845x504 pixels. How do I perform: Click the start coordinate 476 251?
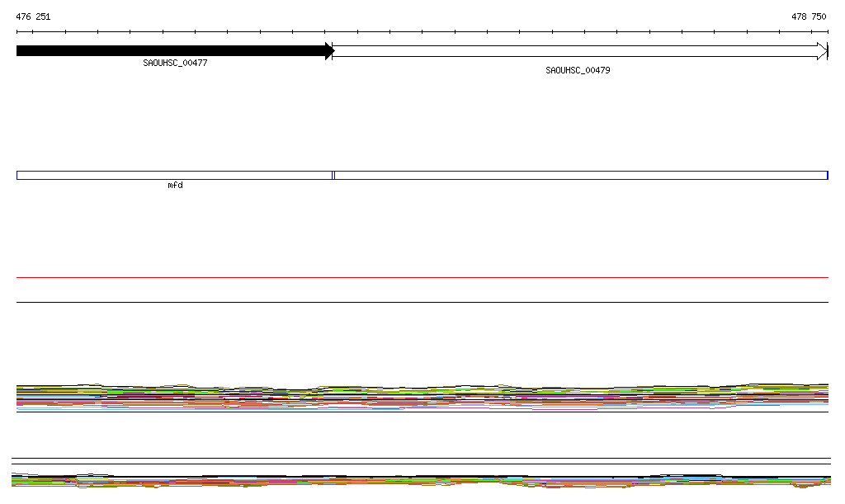click(x=33, y=16)
